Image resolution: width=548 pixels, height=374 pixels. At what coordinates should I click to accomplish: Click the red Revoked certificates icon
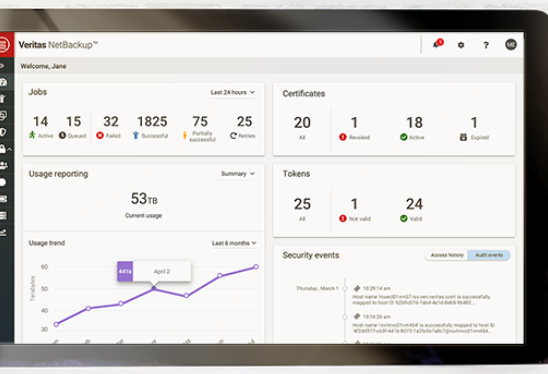(x=343, y=137)
